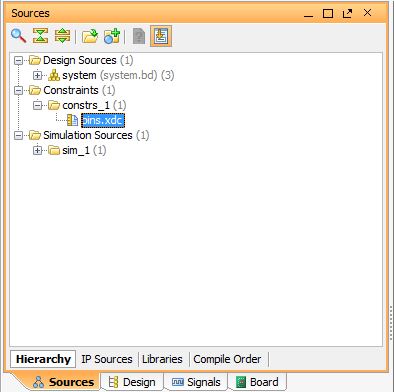Viewport: 394px width, 392px height.
Task: Collapse the Constraints folder
Action: point(19,90)
